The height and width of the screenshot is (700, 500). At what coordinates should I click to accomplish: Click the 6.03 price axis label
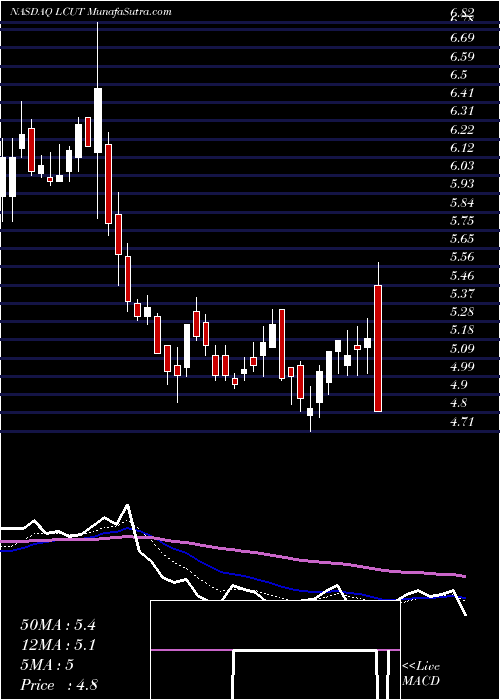pos(462,166)
